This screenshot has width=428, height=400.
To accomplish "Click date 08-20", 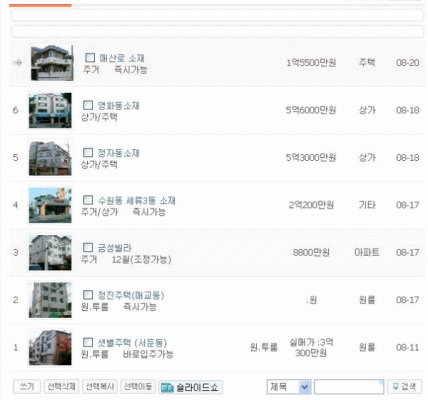I will click(x=408, y=63).
